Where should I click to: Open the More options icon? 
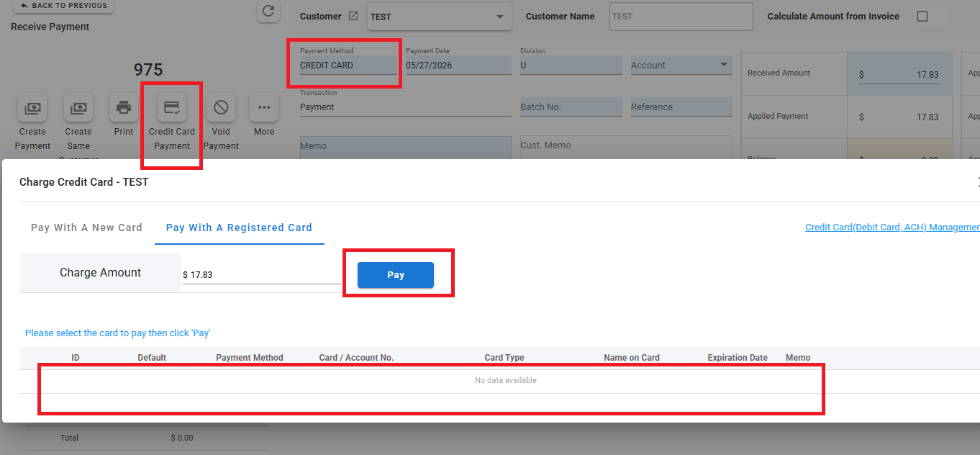[x=264, y=108]
